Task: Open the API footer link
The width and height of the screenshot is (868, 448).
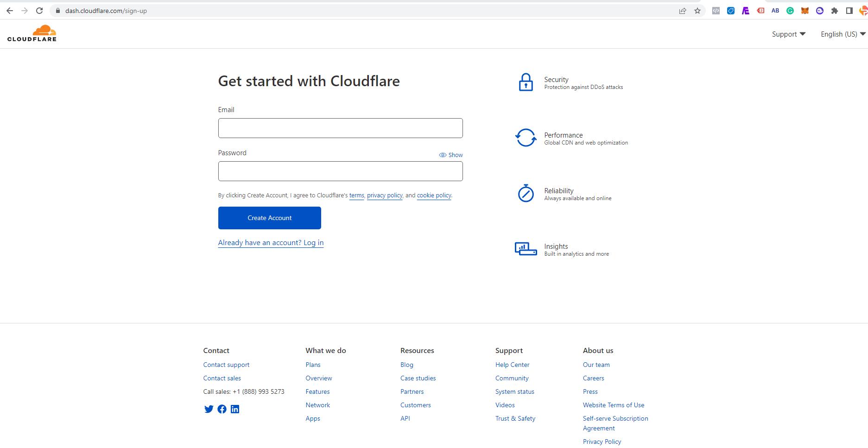Action: pyautogui.click(x=405, y=419)
